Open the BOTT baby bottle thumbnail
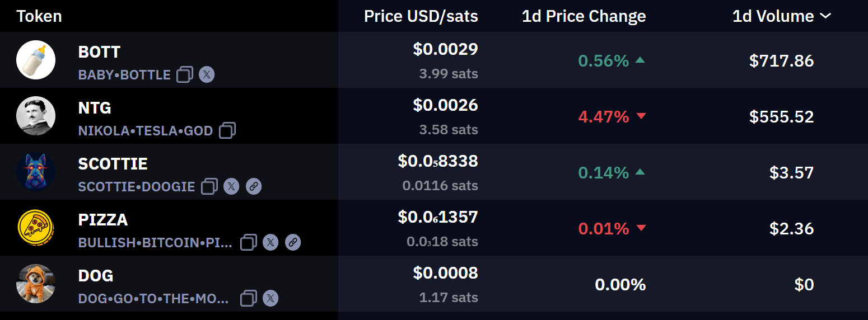Image resolution: width=868 pixels, height=320 pixels. [x=36, y=60]
